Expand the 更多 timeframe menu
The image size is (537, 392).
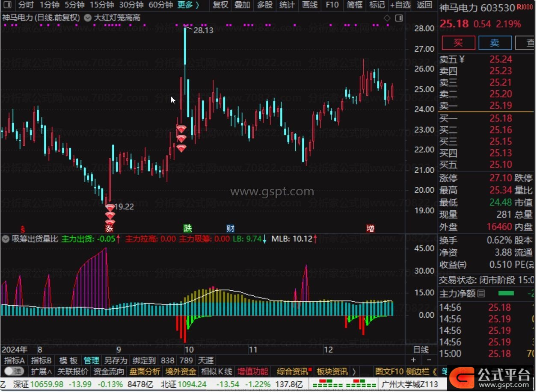(x=189, y=5)
